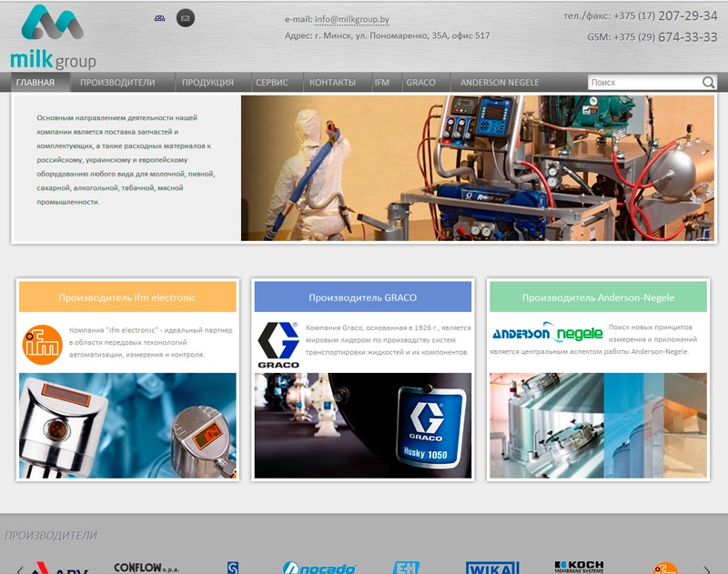Click in the Поиск search field
728x574 pixels.
(x=644, y=82)
